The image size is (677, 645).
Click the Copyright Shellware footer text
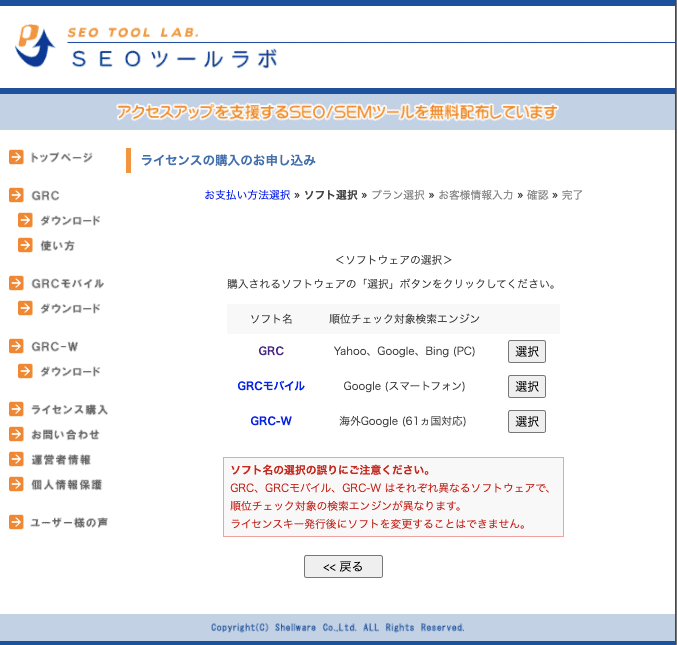pyautogui.click(x=338, y=627)
